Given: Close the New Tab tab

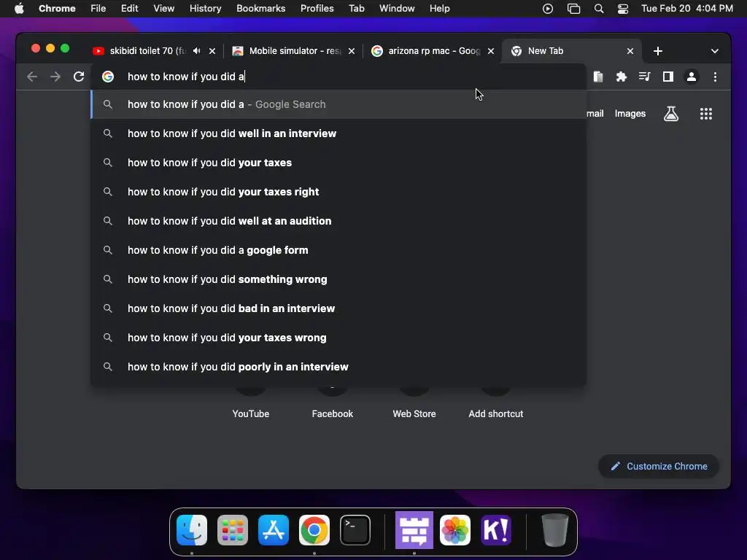Looking at the screenshot, I should [630, 51].
